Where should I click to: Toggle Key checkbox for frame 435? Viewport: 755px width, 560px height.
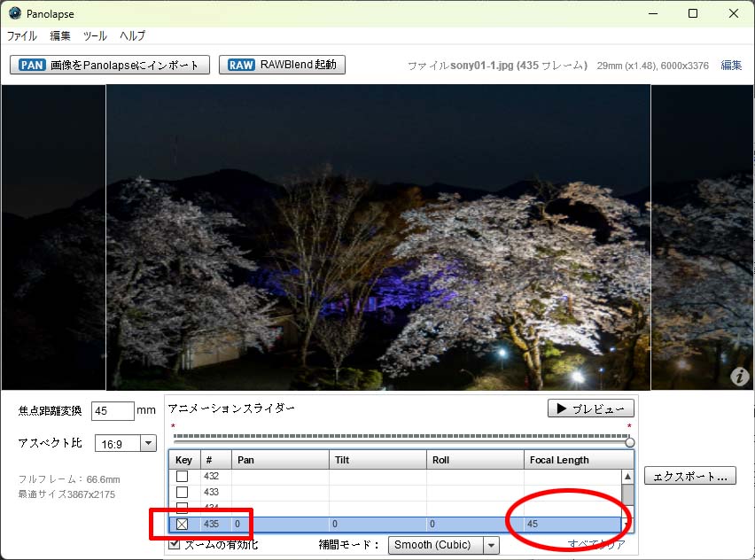183,525
